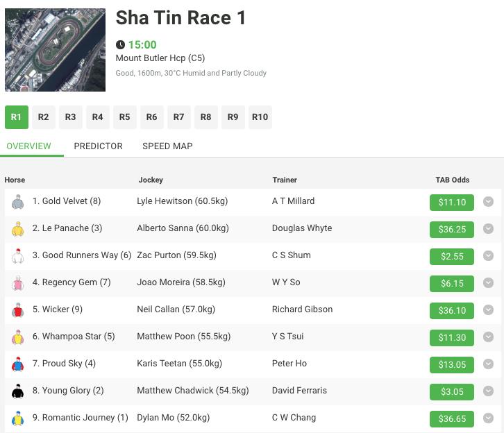Bet on Young Glory at $3.05
This screenshot has width=504, height=433.
(x=452, y=392)
